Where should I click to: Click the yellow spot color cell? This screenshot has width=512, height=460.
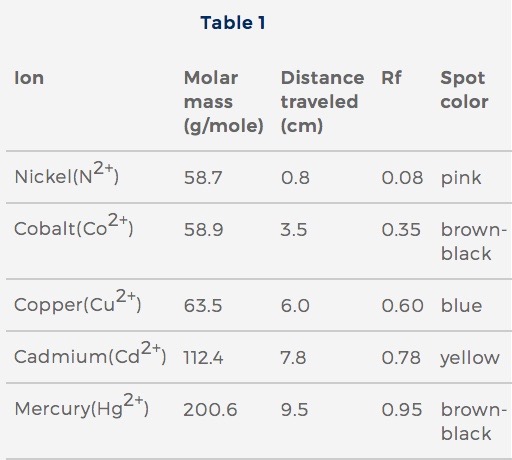[x=470, y=358]
